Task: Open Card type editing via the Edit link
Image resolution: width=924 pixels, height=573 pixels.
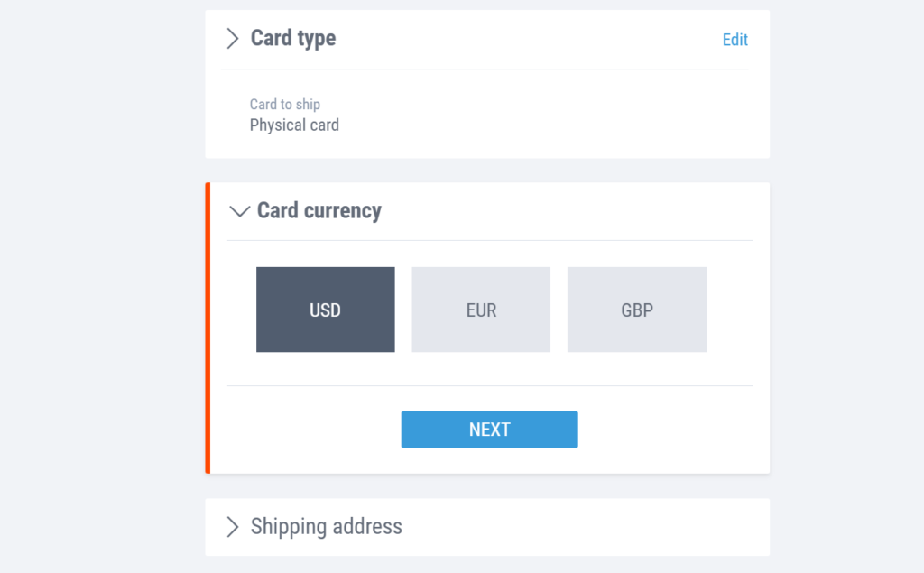Action: (735, 40)
